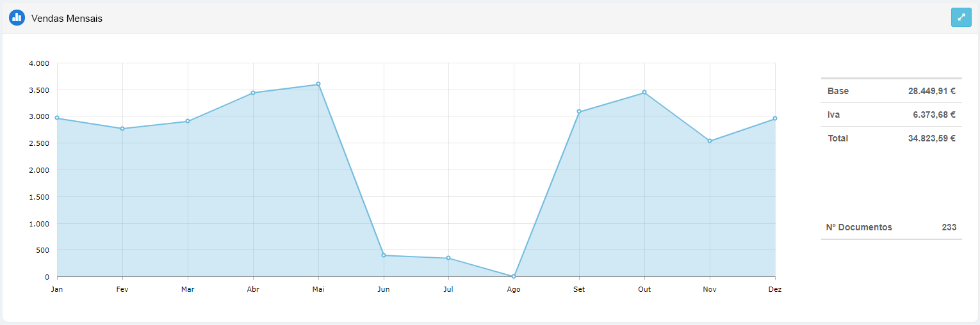Screen dimensions: 980x325
Task: Click the Set data point marker
Action: coord(579,112)
